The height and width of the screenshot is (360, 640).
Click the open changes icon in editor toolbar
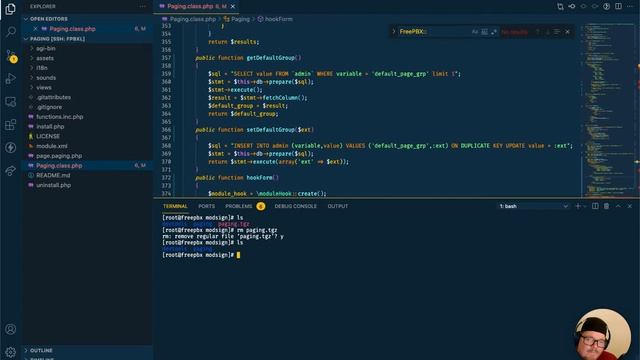tap(572, 7)
